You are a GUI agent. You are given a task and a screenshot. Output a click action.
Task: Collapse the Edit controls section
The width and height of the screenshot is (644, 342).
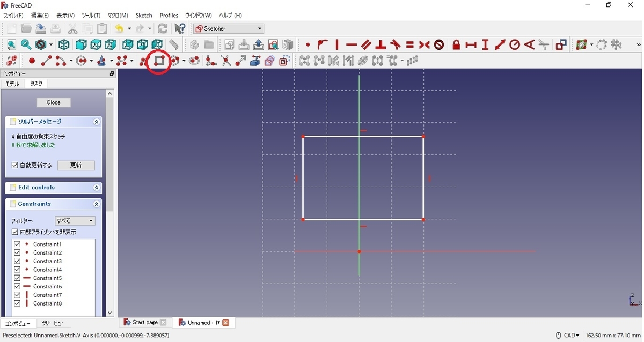click(97, 188)
